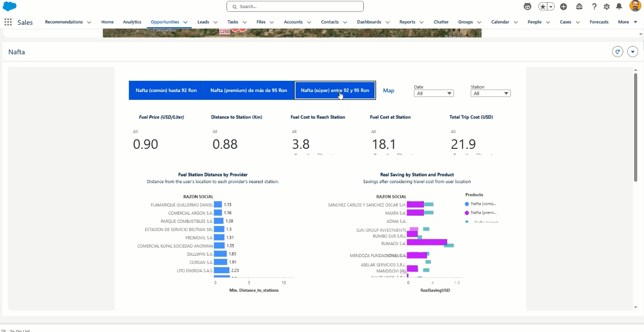Viewport: 644px width, 332px height.
Task: Refresh the Nafta dashboard component
Action: coord(617,52)
